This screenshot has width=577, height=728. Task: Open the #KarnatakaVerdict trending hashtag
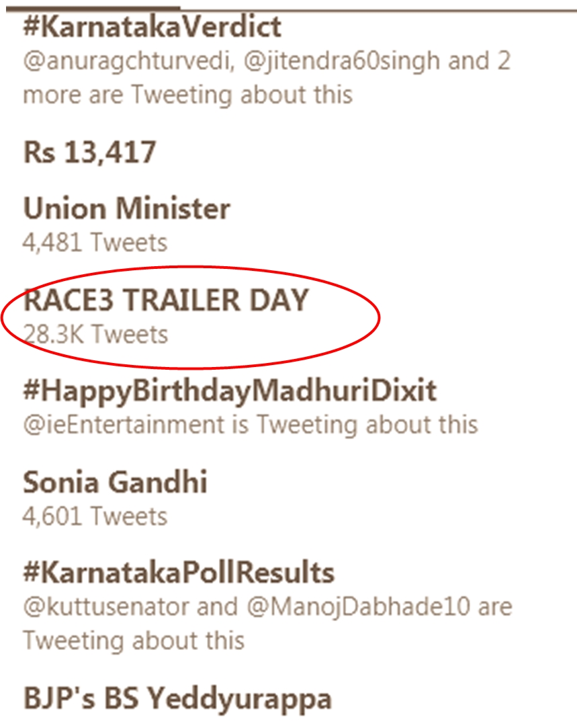(152, 28)
